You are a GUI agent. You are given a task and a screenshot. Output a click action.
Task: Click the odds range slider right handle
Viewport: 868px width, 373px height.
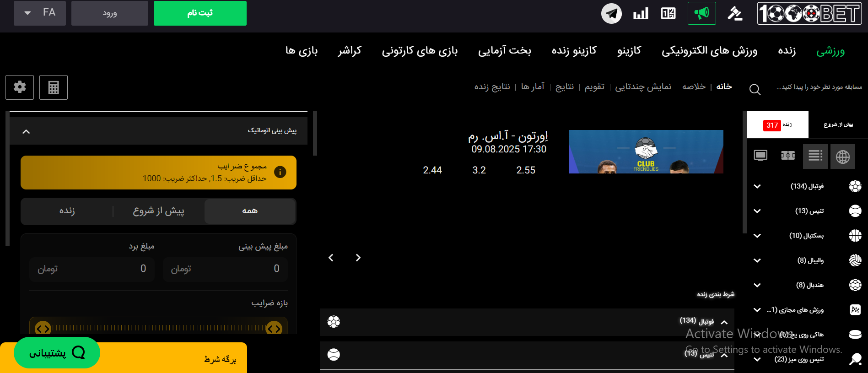274,328
